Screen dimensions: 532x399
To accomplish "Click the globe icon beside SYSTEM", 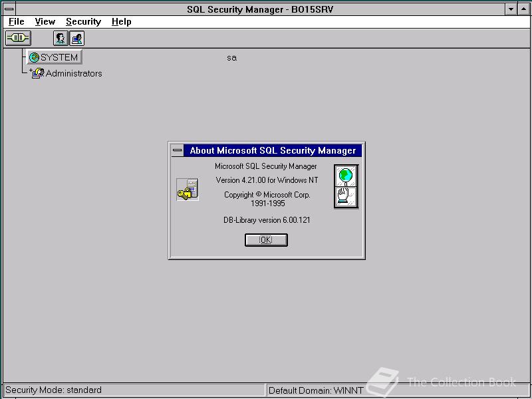I will click(x=34, y=57).
